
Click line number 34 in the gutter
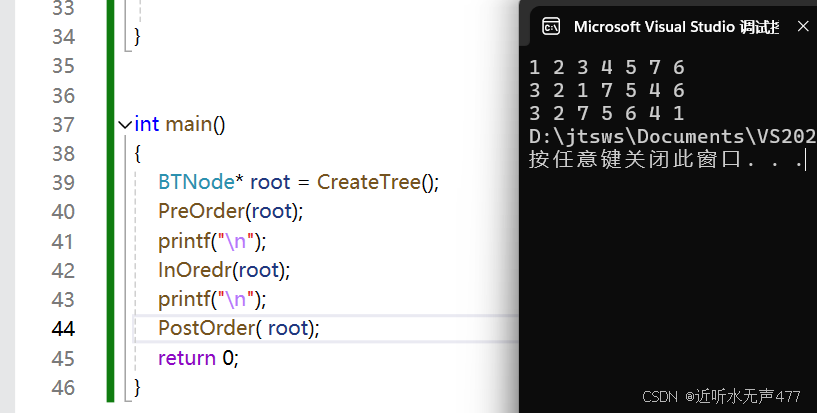click(x=63, y=37)
